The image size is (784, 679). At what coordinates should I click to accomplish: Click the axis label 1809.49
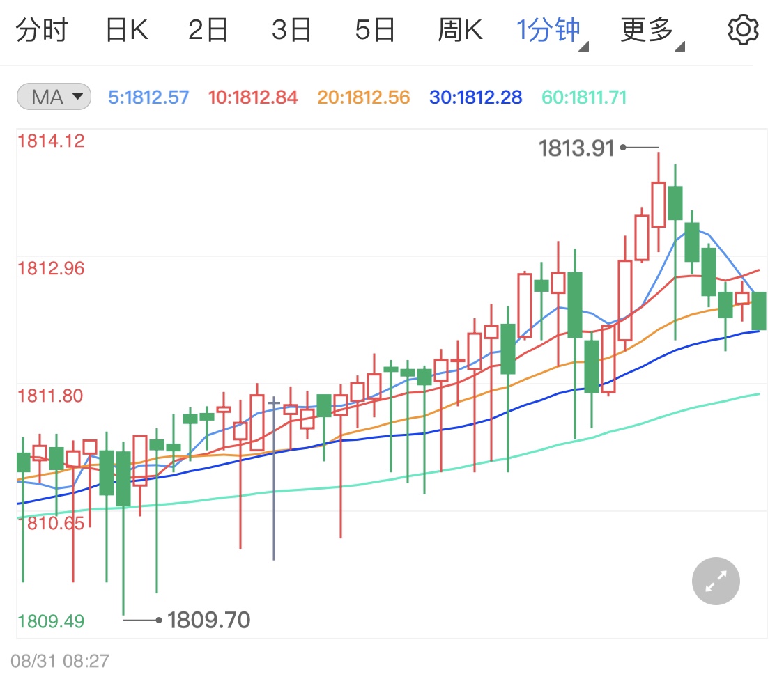51,621
